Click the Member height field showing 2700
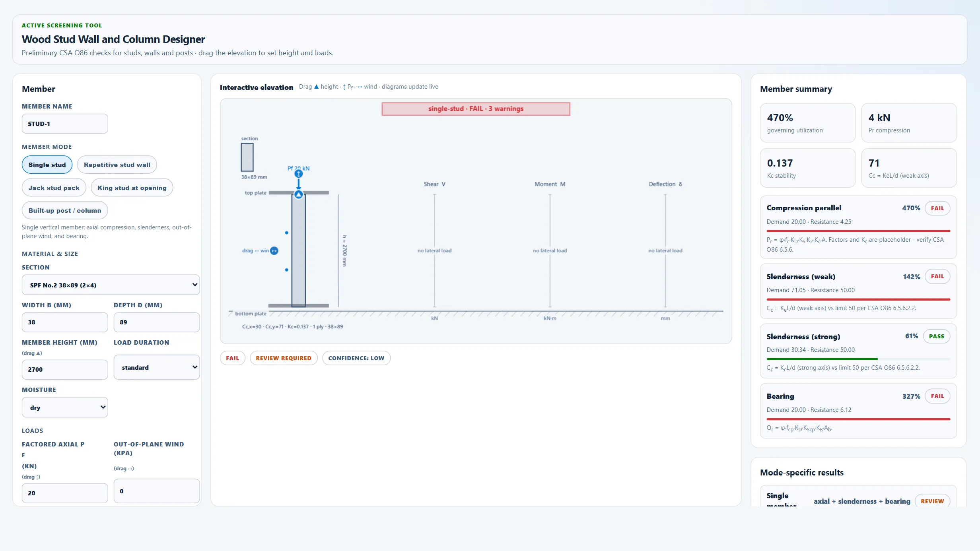The height and width of the screenshot is (551, 980). (x=65, y=369)
